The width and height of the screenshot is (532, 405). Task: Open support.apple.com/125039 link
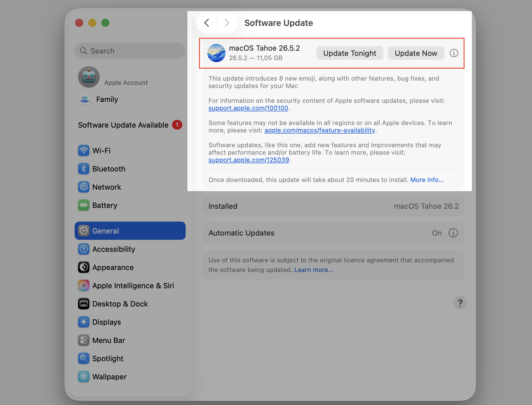click(x=249, y=160)
